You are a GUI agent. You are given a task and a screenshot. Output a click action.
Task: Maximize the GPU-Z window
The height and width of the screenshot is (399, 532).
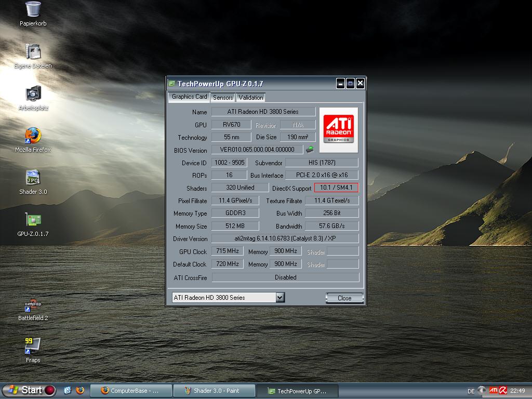[x=351, y=84]
